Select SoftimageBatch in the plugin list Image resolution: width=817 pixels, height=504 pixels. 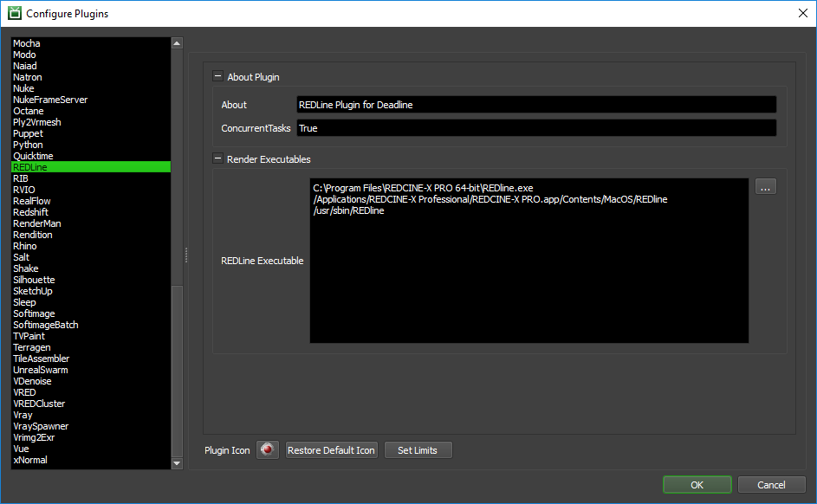(x=91, y=325)
